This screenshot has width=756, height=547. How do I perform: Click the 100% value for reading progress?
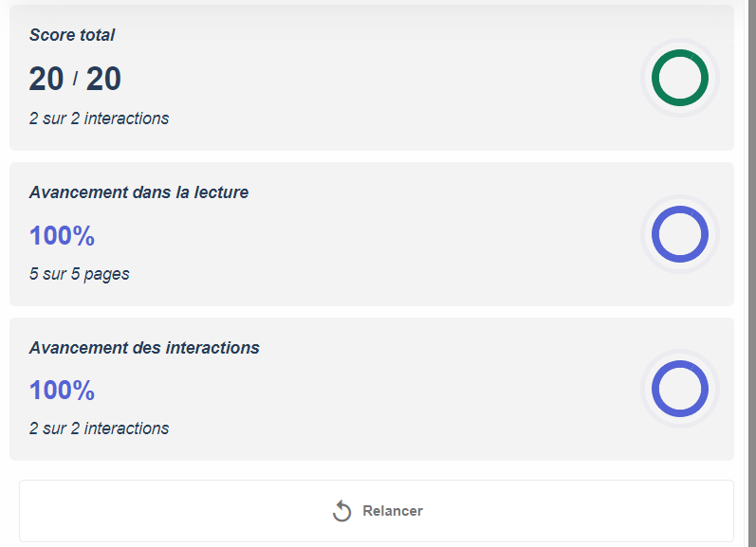62,235
